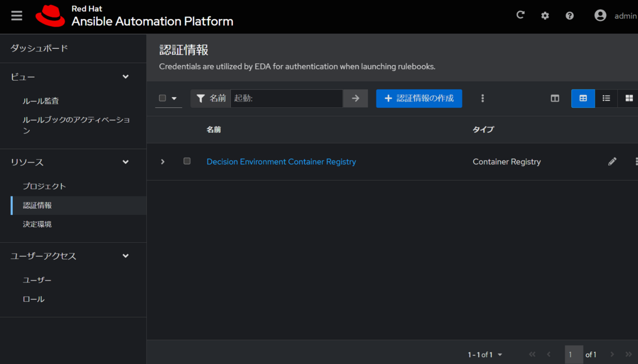
Task: Check the Decision Environment Container Registry checkbox
Action: point(187,162)
